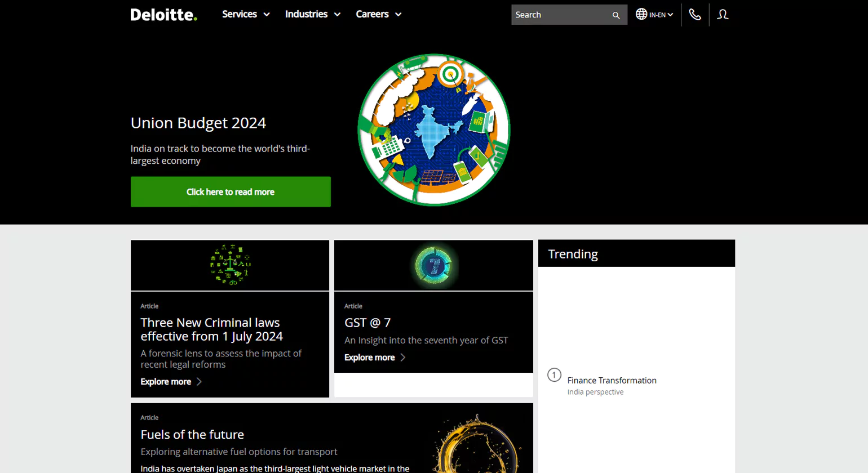The height and width of the screenshot is (473, 868).
Task: Click the criminal laws scales thumbnail icon
Action: click(229, 265)
